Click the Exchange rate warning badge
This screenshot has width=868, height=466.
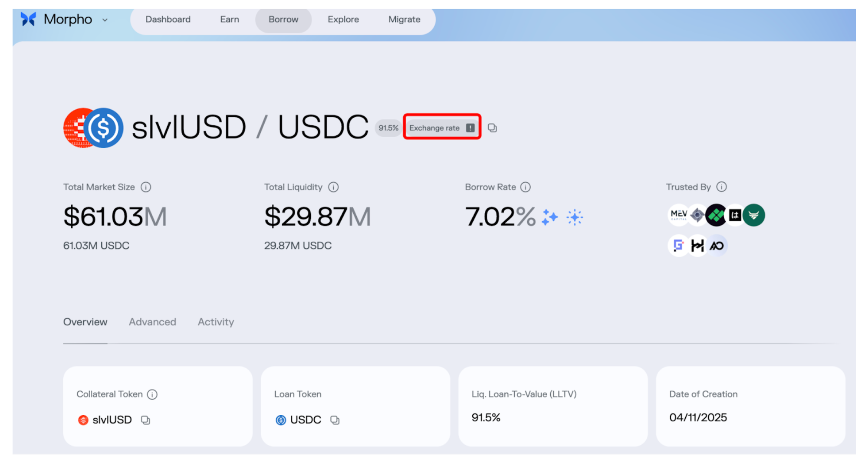[442, 128]
